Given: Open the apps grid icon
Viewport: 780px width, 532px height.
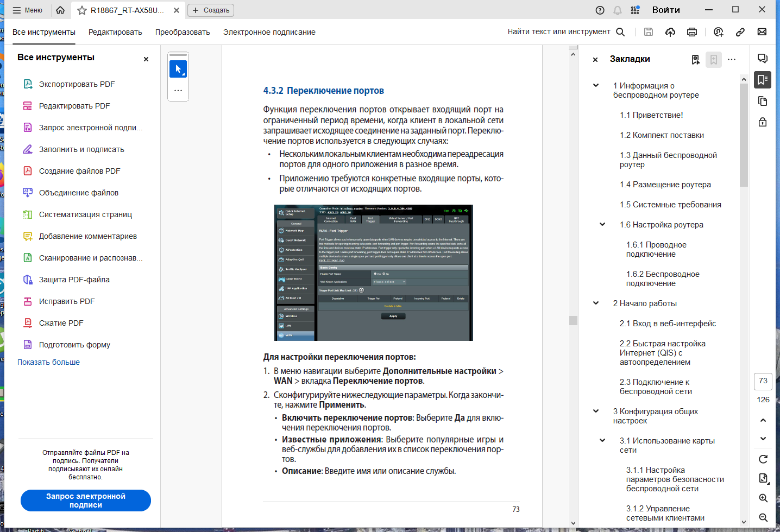Looking at the screenshot, I should (x=635, y=10).
